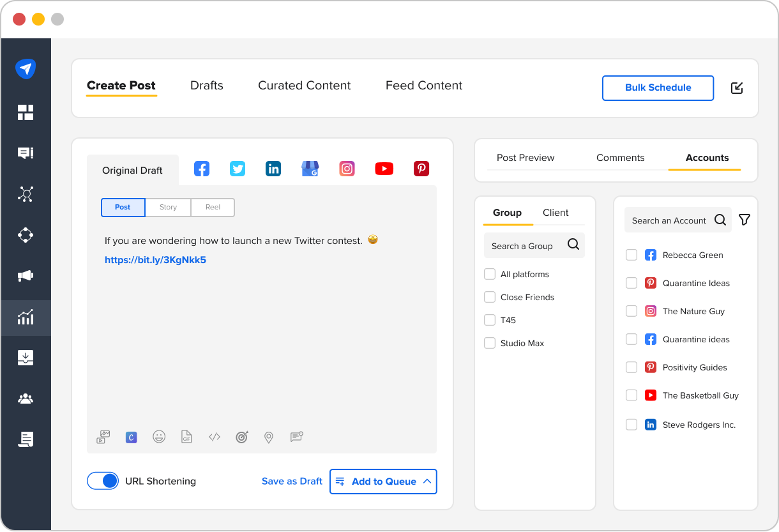779x532 pixels.
Task: Click the Bulk Schedule button
Action: (658, 88)
